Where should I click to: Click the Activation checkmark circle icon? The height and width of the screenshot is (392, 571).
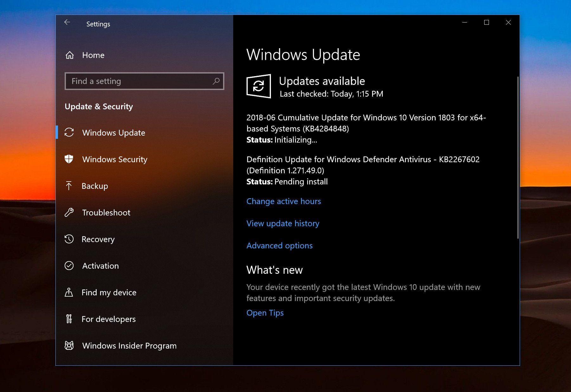click(x=69, y=266)
